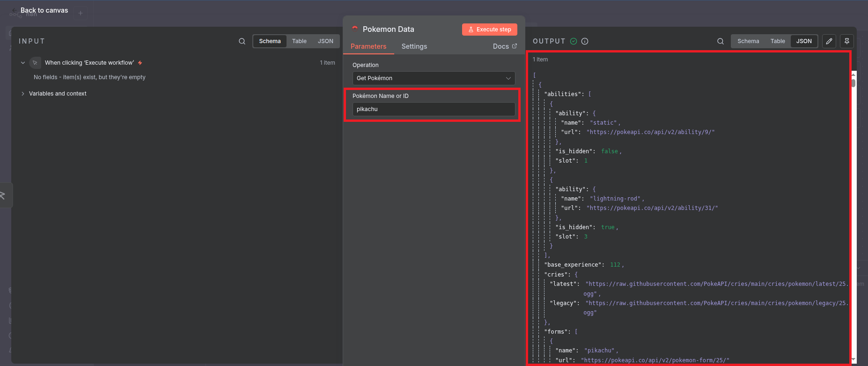
Task: Click the Pokemon Data node icon
Action: pos(355,29)
